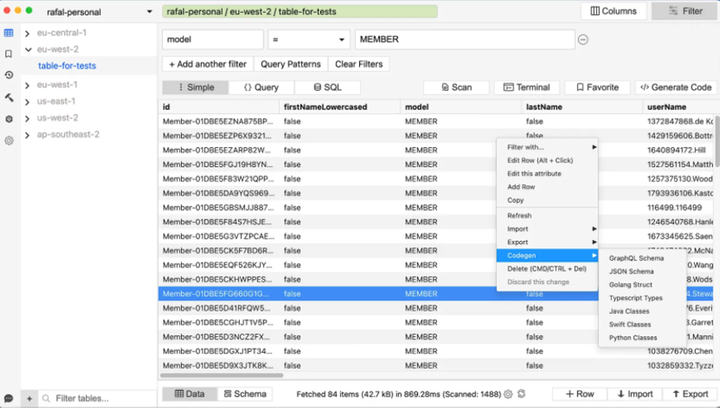Open Export submenu in context menu
This screenshot has height=408, width=720.
pyautogui.click(x=547, y=242)
